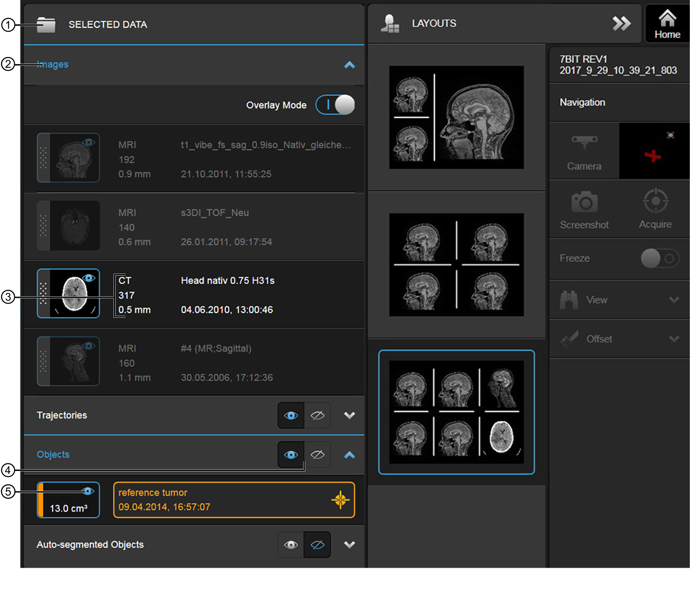Screen dimensions: 700x607
Task: Choose the six-view layout thumbnail
Action: [456, 412]
